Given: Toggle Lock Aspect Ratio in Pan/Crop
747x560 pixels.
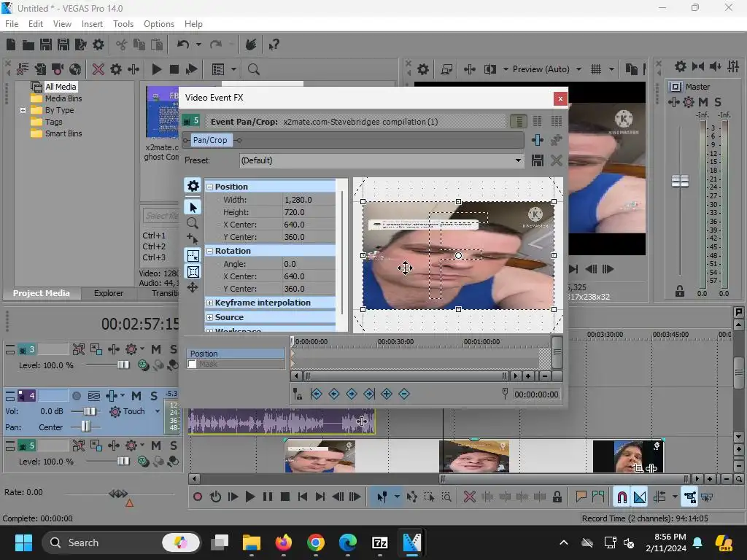Looking at the screenshot, I should coord(193,256).
